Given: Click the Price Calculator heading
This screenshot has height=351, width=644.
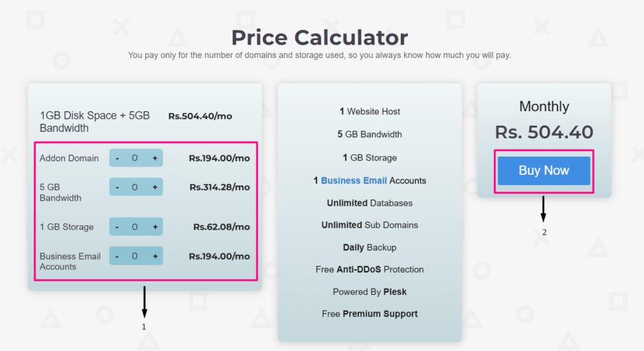Looking at the screenshot, I should tap(319, 38).
